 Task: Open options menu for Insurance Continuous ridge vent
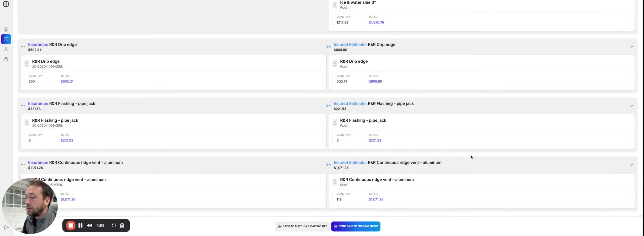click(23, 165)
